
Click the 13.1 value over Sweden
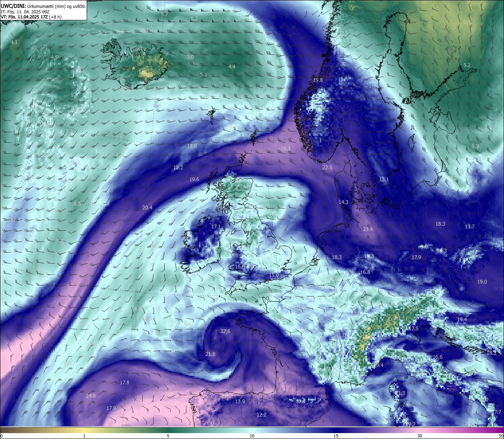coord(384,179)
